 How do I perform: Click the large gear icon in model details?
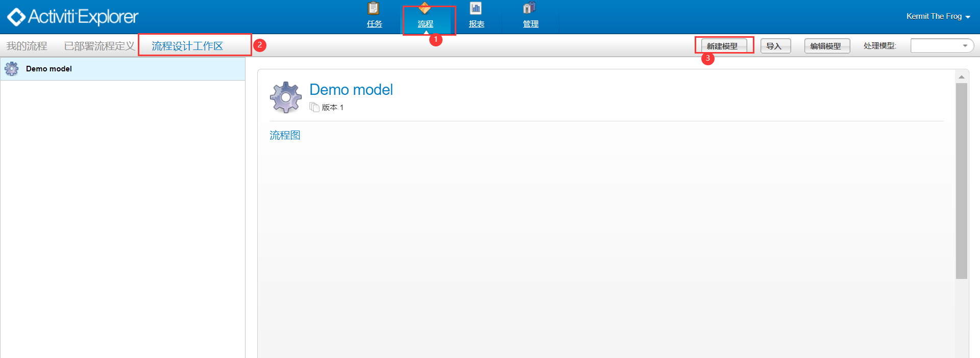click(x=286, y=97)
